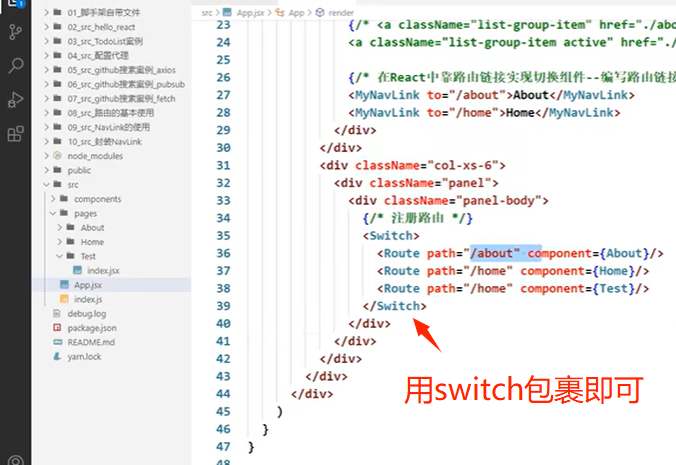Click the index.js file icon

64,299
